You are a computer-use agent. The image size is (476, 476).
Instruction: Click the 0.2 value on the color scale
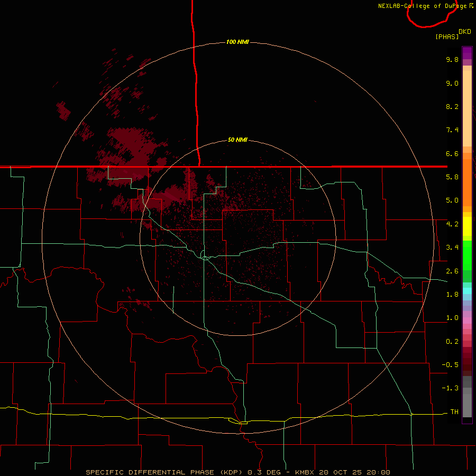(452, 342)
